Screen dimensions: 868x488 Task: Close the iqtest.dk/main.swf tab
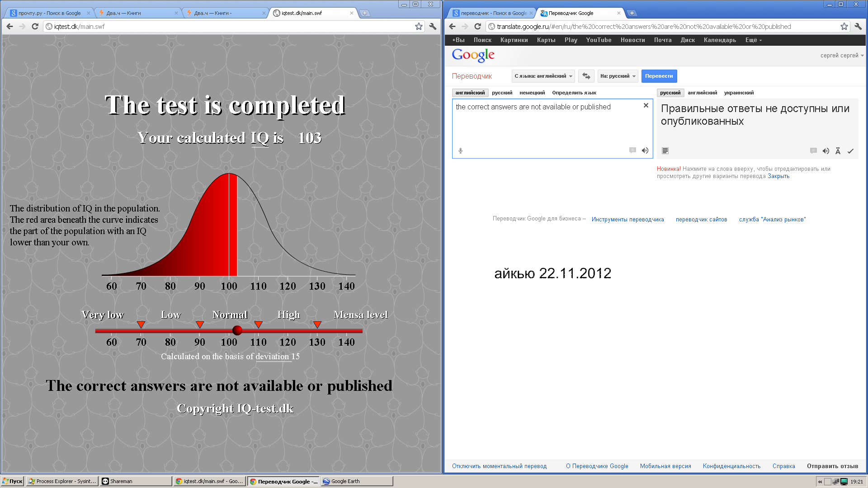tap(352, 13)
